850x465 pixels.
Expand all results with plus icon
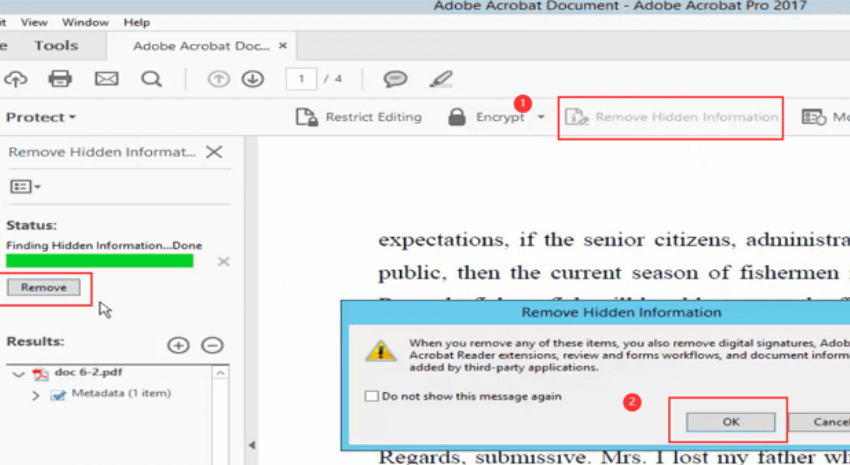point(178,345)
